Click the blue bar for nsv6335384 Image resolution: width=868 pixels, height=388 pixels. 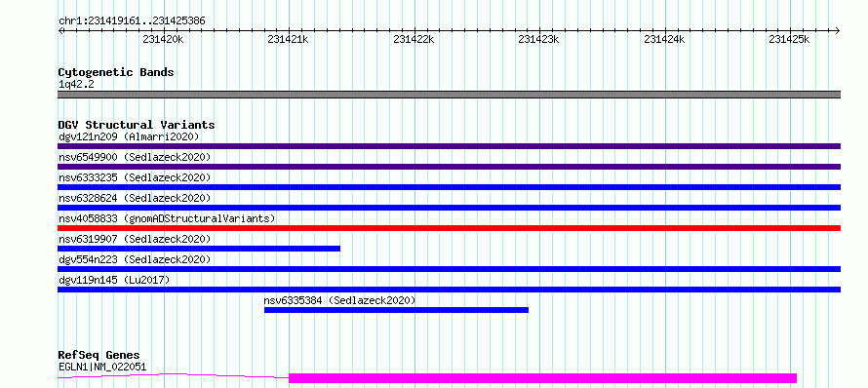[396, 310]
